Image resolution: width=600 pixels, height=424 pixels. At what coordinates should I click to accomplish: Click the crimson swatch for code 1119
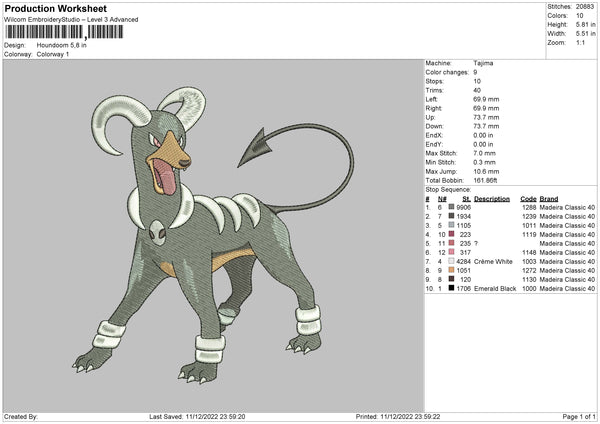[452, 234]
